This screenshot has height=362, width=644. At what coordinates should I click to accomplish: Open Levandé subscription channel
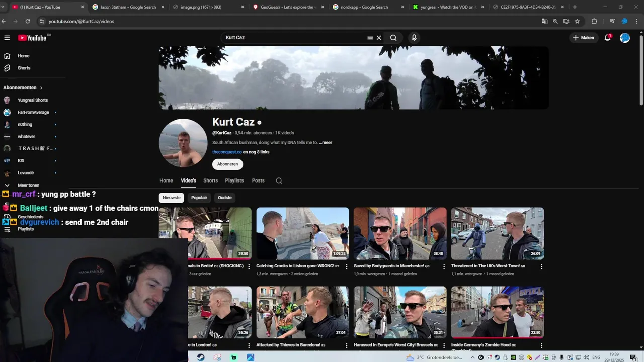(x=25, y=173)
